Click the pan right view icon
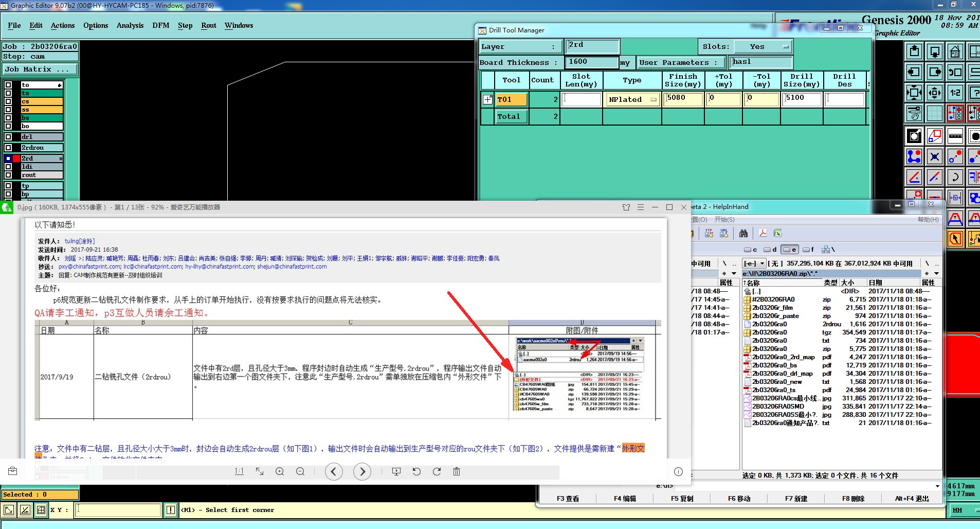980x529 pixels. [934, 72]
